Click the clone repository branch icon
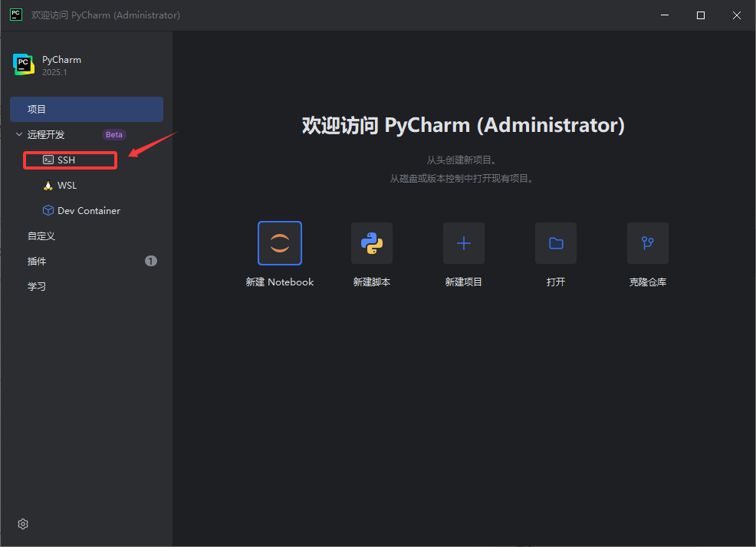The width and height of the screenshot is (756, 547). pyautogui.click(x=648, y=243)
